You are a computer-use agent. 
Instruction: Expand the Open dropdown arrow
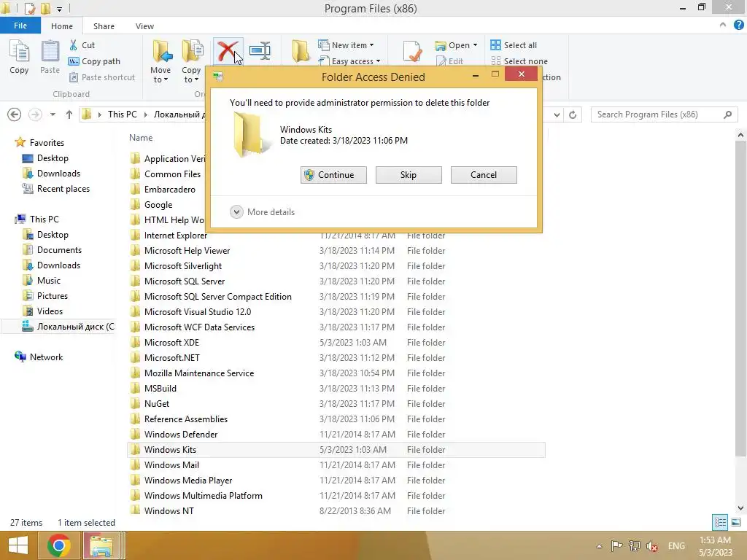coord(475,45)
